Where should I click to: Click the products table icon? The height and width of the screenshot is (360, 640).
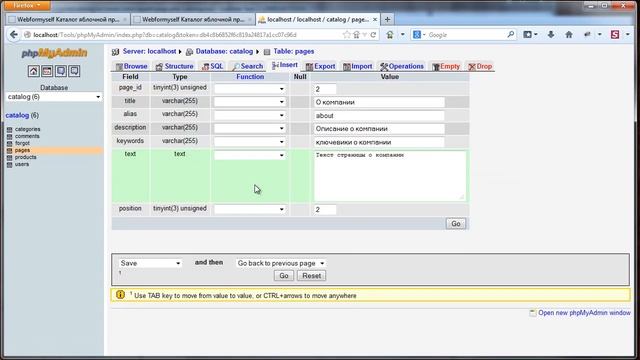click(x=9, y=157)
